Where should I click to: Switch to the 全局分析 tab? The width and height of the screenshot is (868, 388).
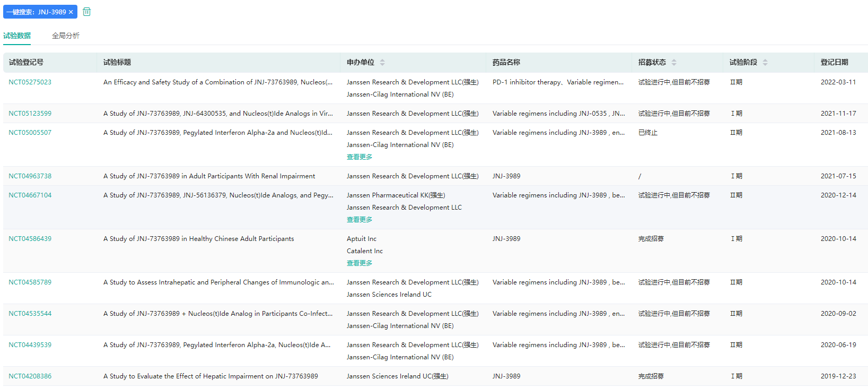(66, 36)
